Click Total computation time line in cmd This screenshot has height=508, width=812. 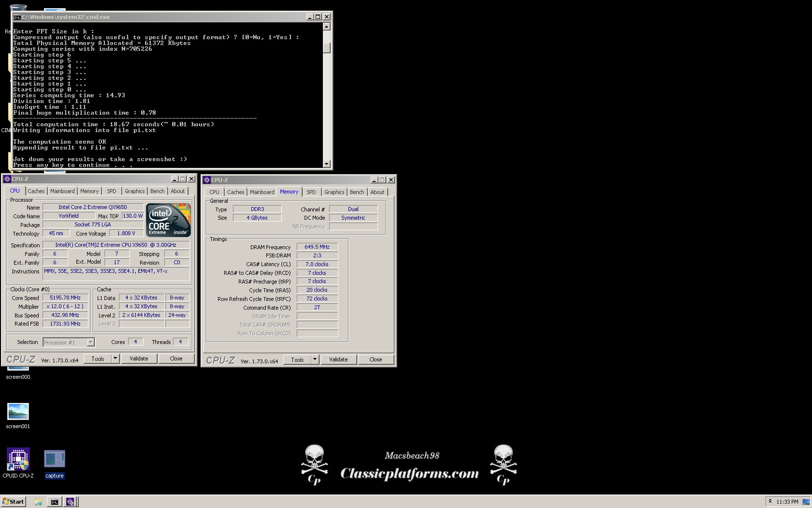coord(114,124)
